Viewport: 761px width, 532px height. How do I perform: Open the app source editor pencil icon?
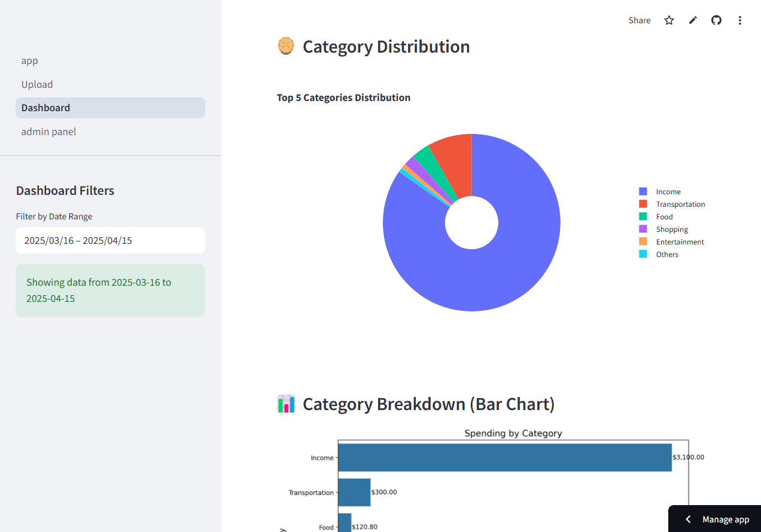click(692, 20)
